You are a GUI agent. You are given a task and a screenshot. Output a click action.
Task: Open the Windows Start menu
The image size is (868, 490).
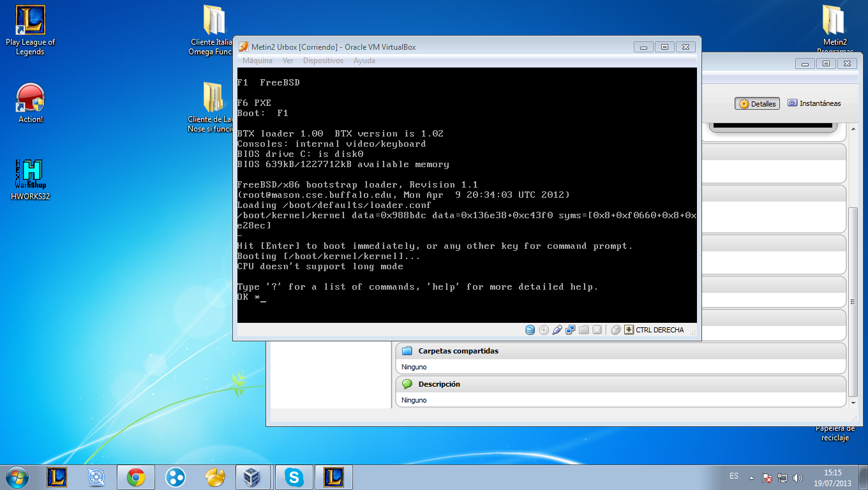tap(17, 477)
